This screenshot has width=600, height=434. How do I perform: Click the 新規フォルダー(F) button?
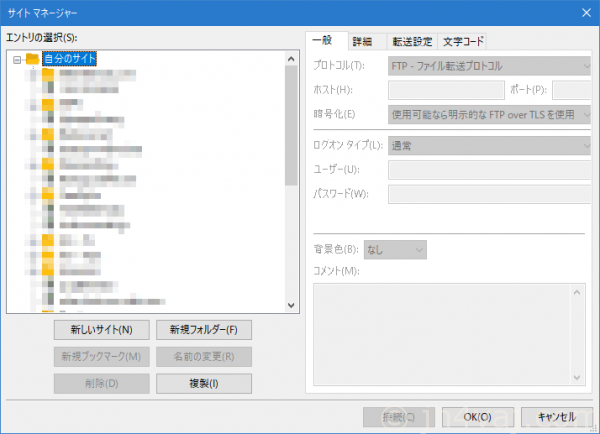[203, 329]
